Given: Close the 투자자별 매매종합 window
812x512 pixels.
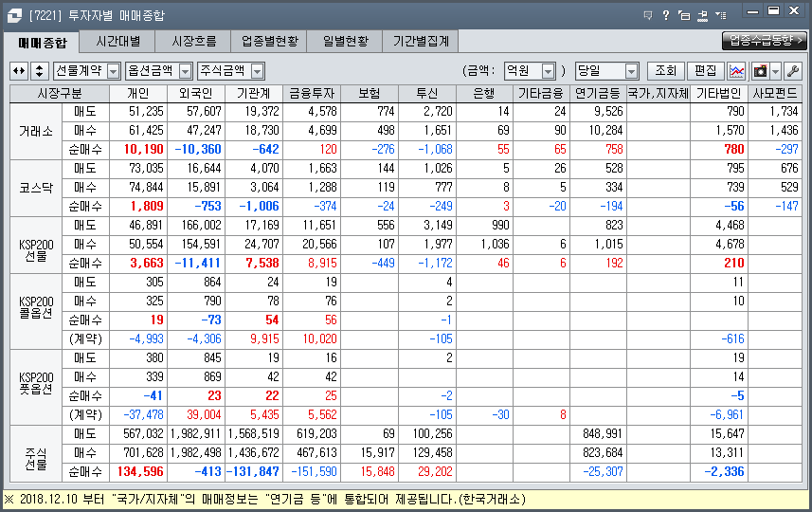Looking at the screenshot, I should pos(794,10).
